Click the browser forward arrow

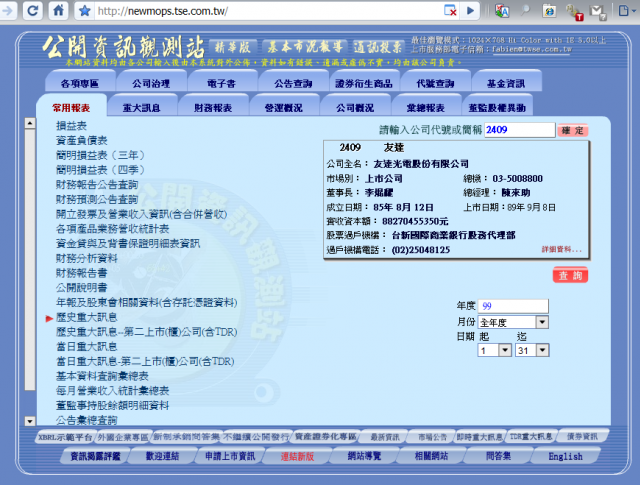click(7, 11)
